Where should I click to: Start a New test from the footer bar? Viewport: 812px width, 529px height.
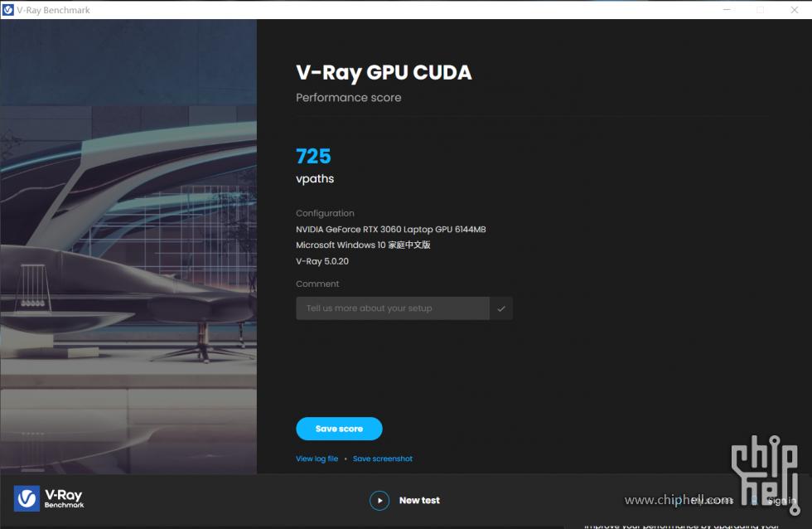click(405, 500)
